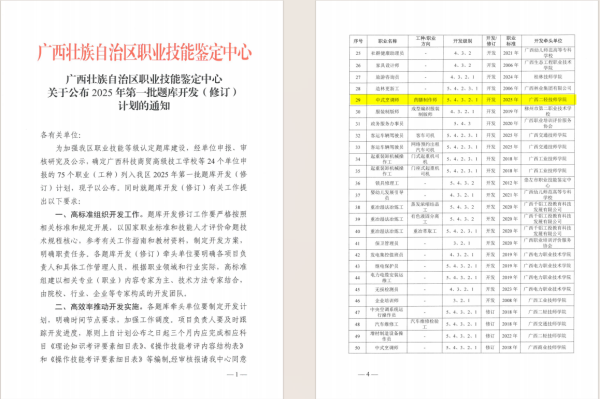
Task: Click 客车司机 cell in row 32
Action: [426, 135]
